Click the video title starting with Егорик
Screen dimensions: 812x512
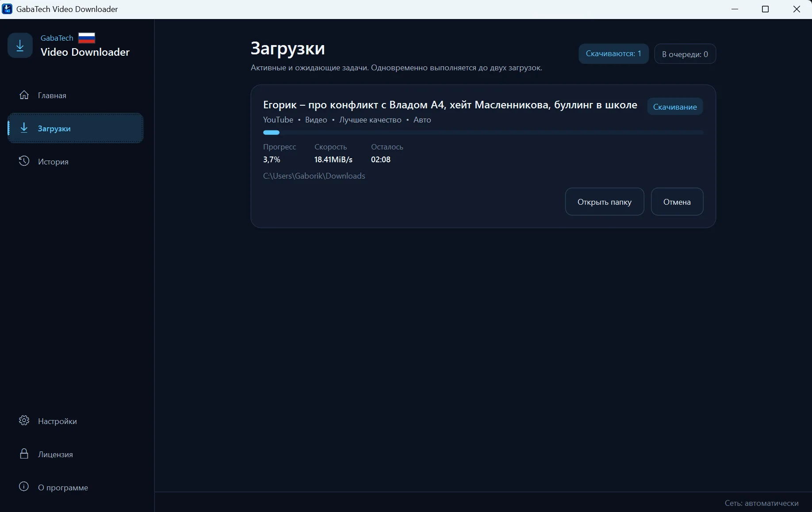pos(450,105)
